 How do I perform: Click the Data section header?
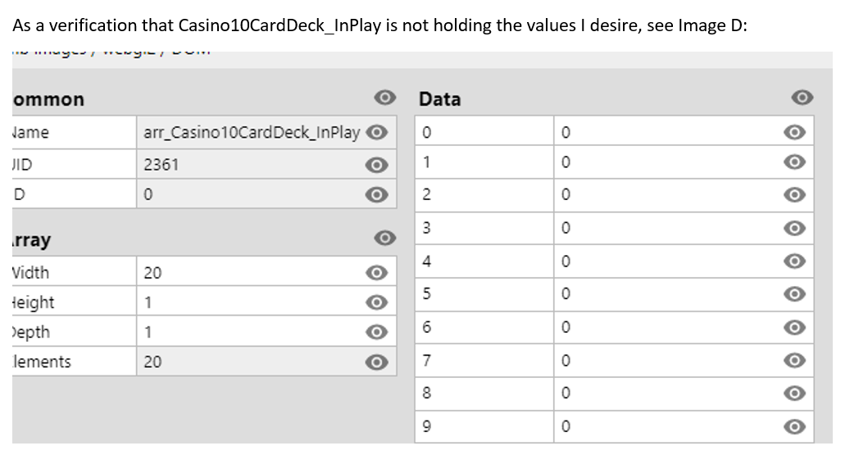[x=439, y=99]
